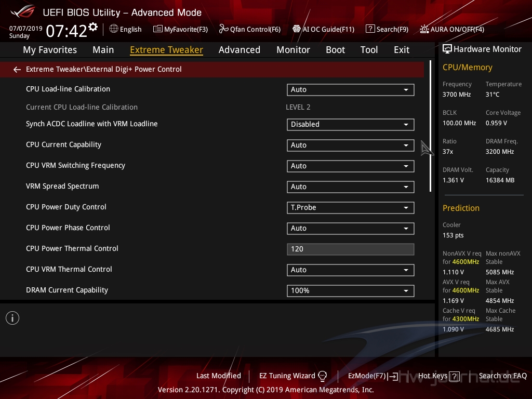The image size is (532, 399).
Task: Click Search on FAQ link
Action: (503, 376)
